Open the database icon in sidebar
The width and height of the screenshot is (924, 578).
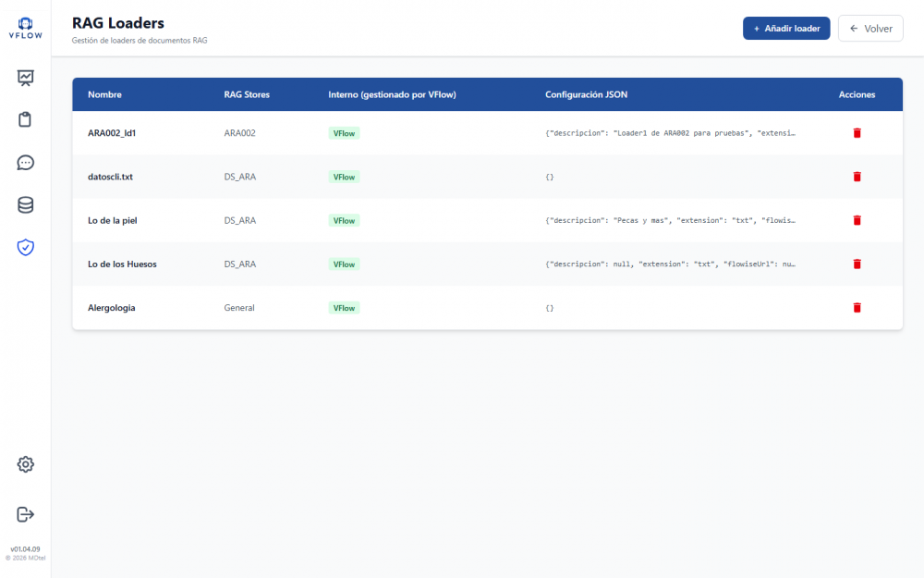[25, 205]
